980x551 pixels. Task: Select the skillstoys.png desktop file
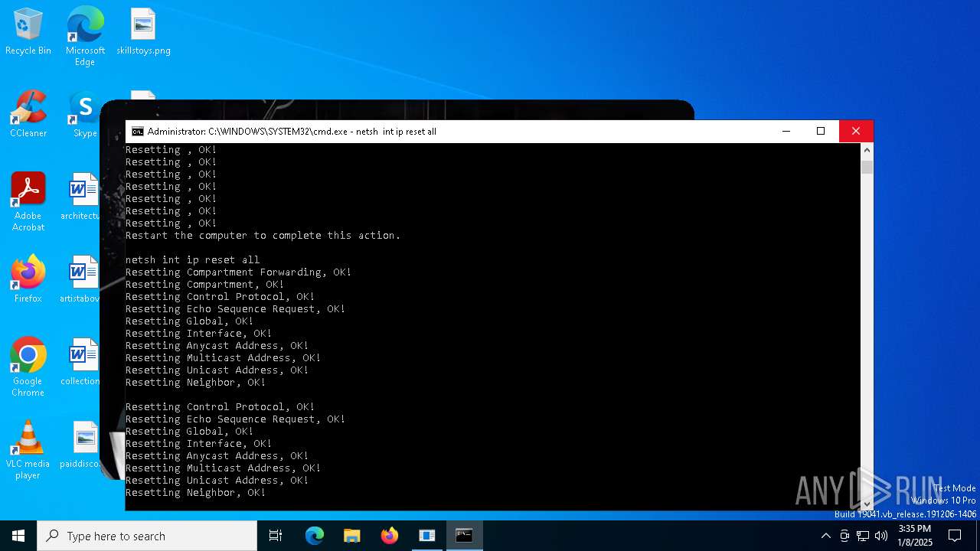pyautogui.click(x=143, y=32)
